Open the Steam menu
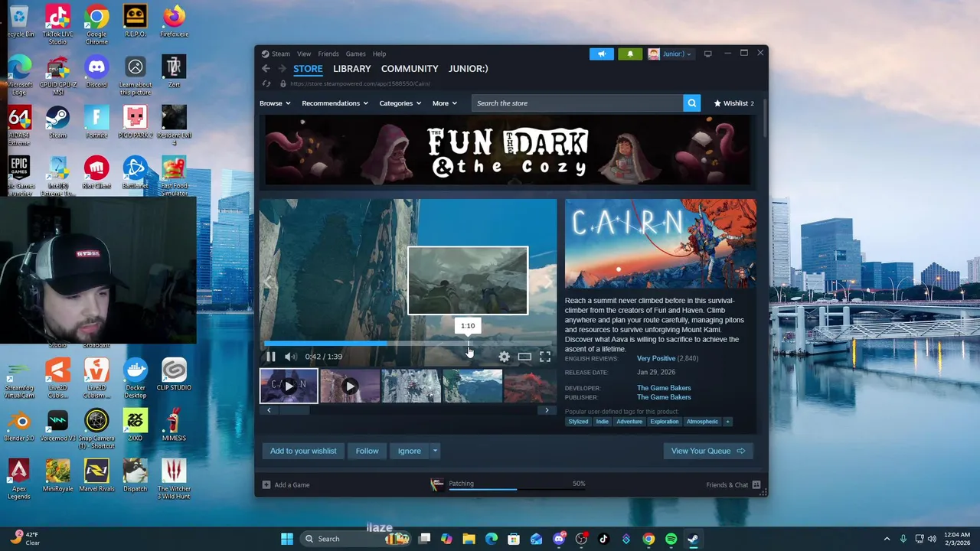 coord(276,54)
